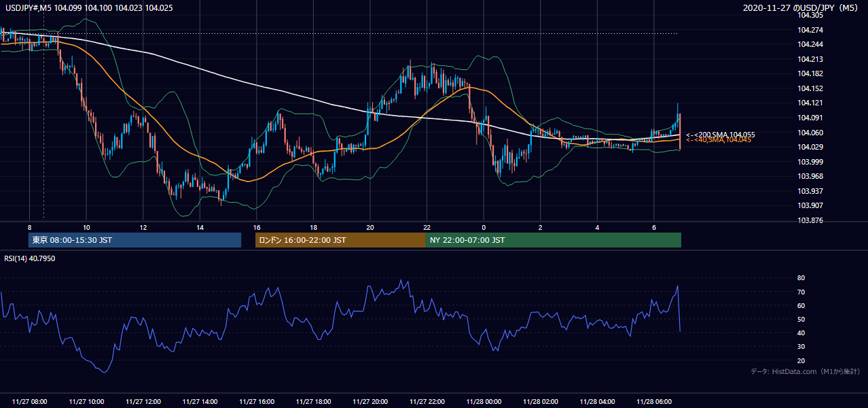Click price axis label 104.182

coord(810,73)
